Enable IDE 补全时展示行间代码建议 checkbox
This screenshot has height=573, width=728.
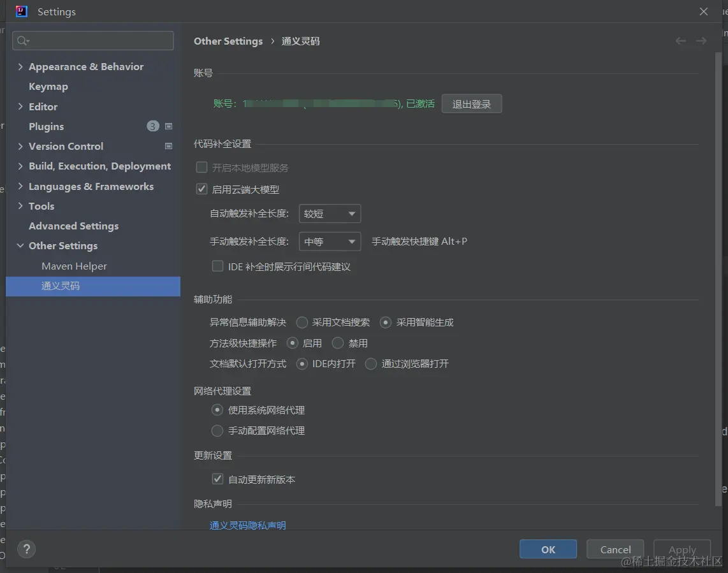(x=217, y=266)
